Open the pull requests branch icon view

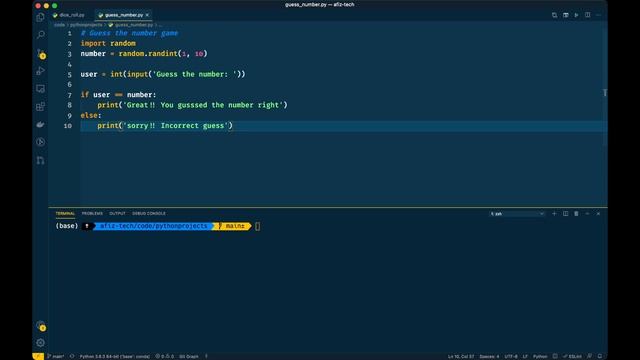coord(40,160)
